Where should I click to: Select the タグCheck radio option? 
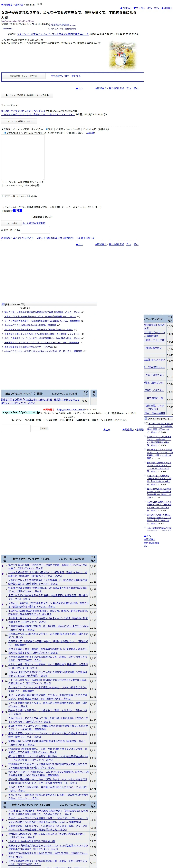(5, 133)
